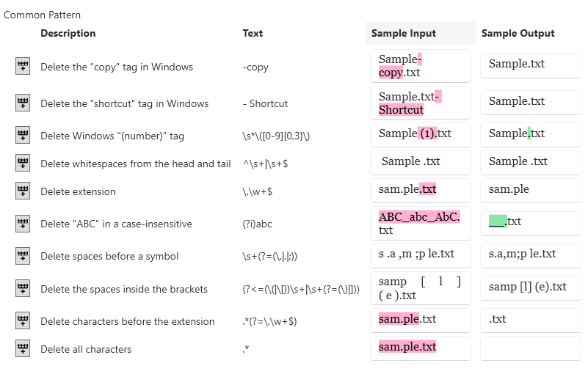
Task: Click the Text column header
Action: click(253, 33)
